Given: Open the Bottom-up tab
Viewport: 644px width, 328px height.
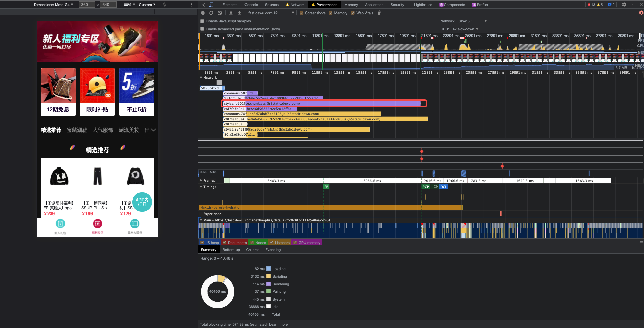Looking at the screenshot, I should [231, 250].
